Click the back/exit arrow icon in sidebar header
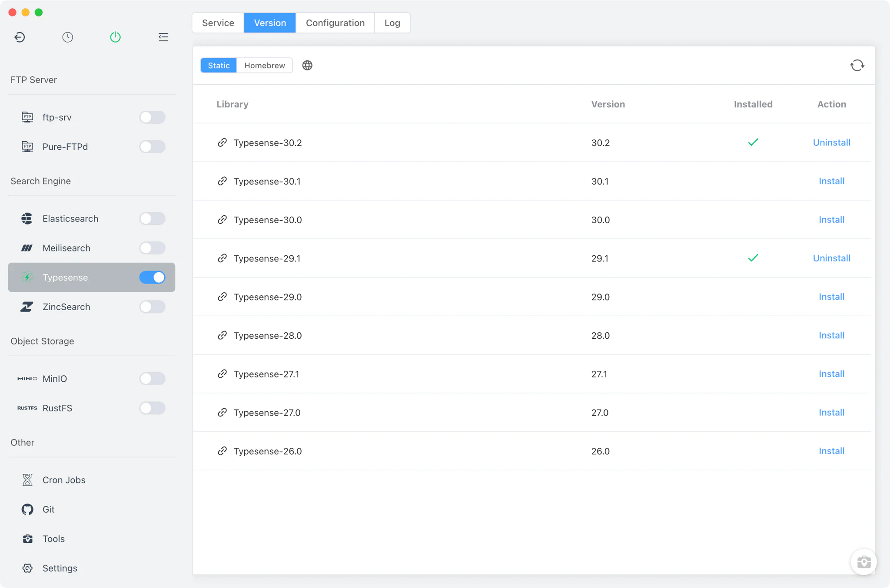 20,37
